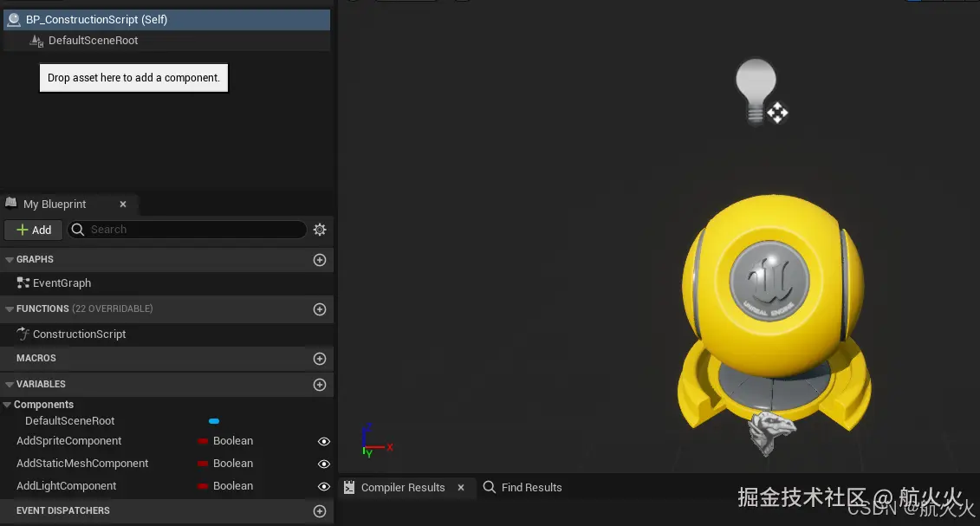
Task: Toggle visibility eye for AddLightComponent
Action: point(324,486)
